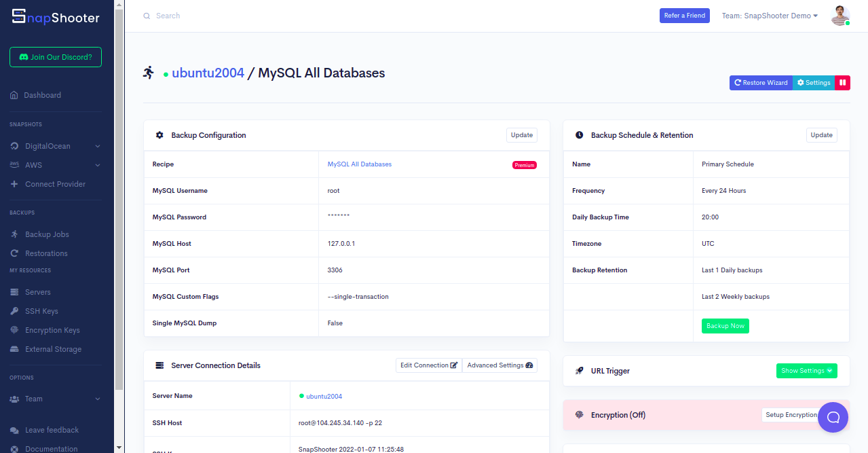This screenshot has height=453, width=868.
Task: Click the Backup Now button
Action: point(725,326)
